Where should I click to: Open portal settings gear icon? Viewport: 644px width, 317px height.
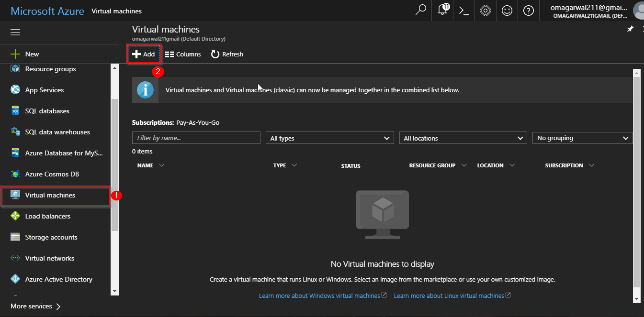(486, 11)
